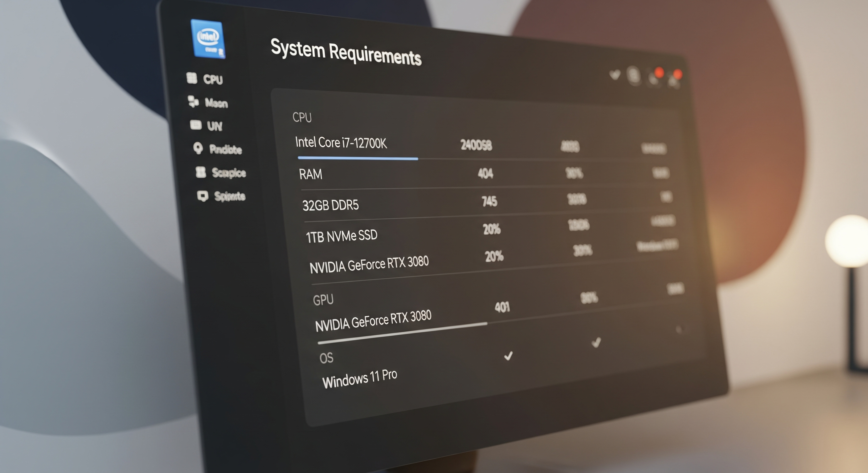The width and height of the screenshot is (868, 473).
Task: Click the round icon next to the heart
Action: click(633, 76)
